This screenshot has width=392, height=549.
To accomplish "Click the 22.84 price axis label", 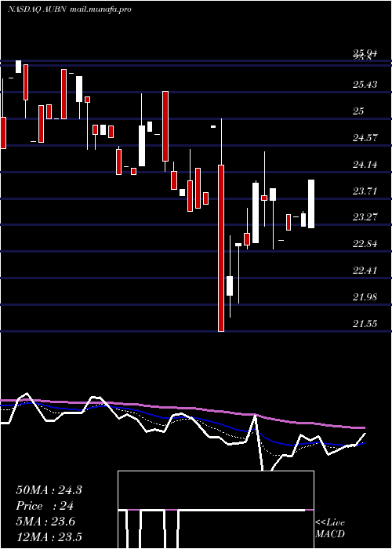I will pos(365,244).
